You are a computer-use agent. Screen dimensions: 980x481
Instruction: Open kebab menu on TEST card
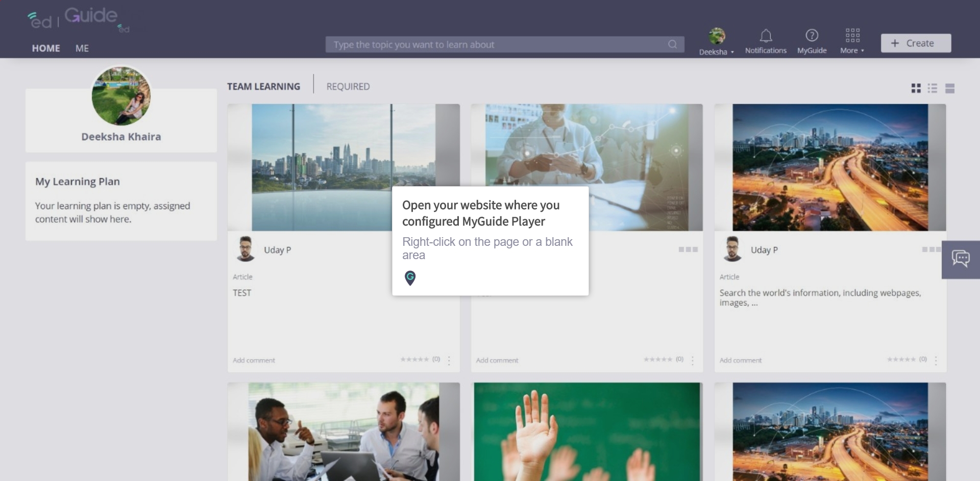[449, 361]
